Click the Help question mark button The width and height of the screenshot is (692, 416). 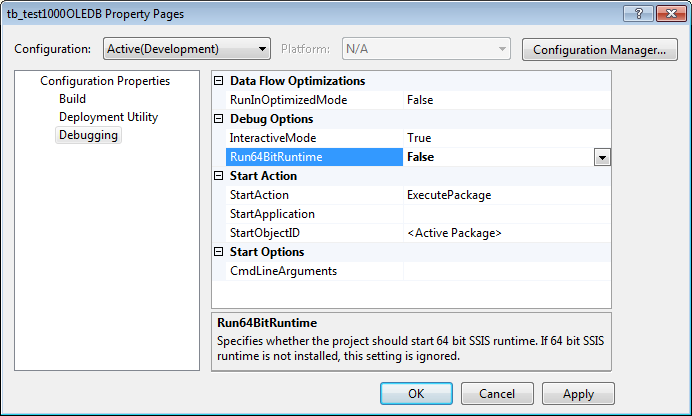point(632,13)
